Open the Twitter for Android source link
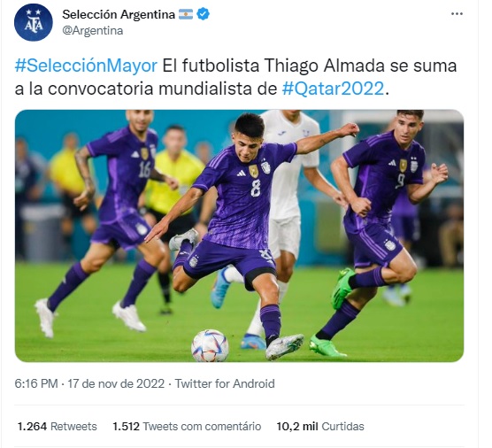 (225, 383)
